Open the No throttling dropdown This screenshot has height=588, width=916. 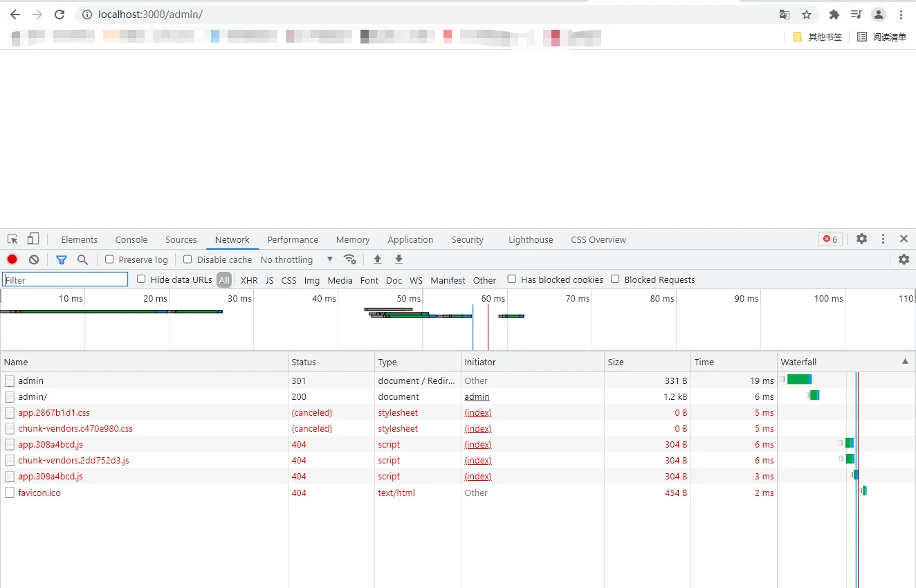(297, 259)
